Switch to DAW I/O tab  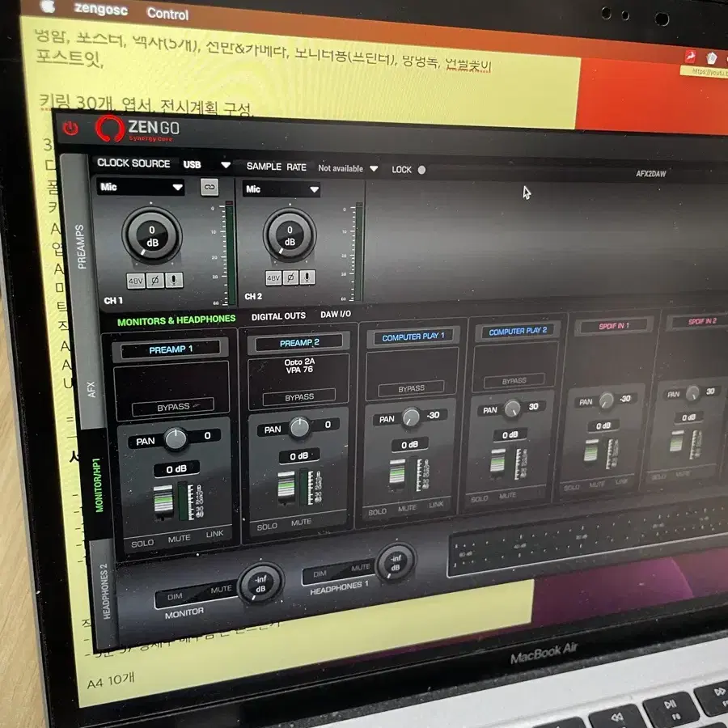[x=336, y=315]
